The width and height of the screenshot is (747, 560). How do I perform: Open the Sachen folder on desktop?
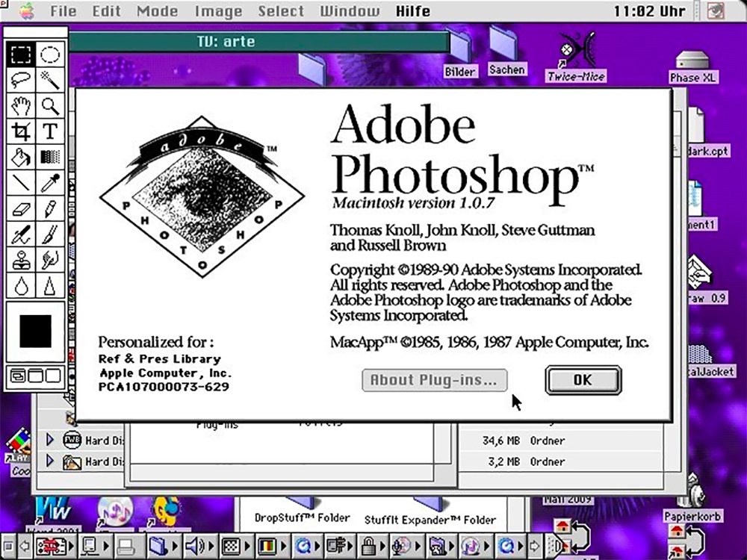[507, 52]
